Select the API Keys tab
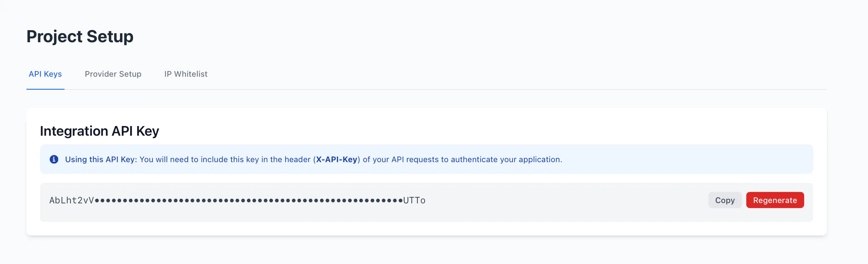Viewport: 868px width, 264px height. [x=45, y=74]
